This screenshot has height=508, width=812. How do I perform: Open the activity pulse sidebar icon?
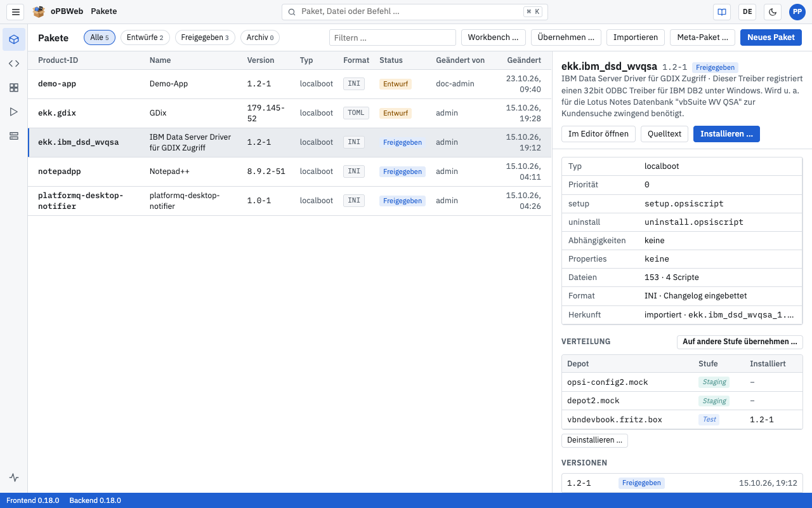14,478
